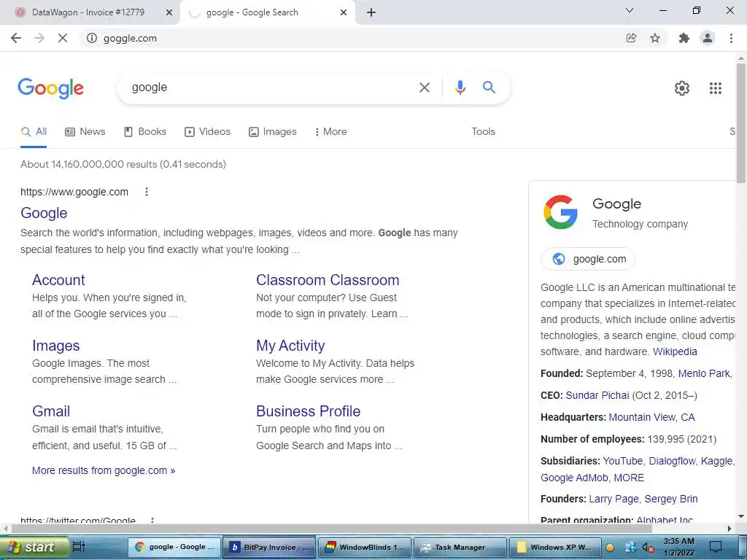The height and width of the screenshot is (560, 747).
Task: Open the Chrome profile avatar
Action: (708, 38)
